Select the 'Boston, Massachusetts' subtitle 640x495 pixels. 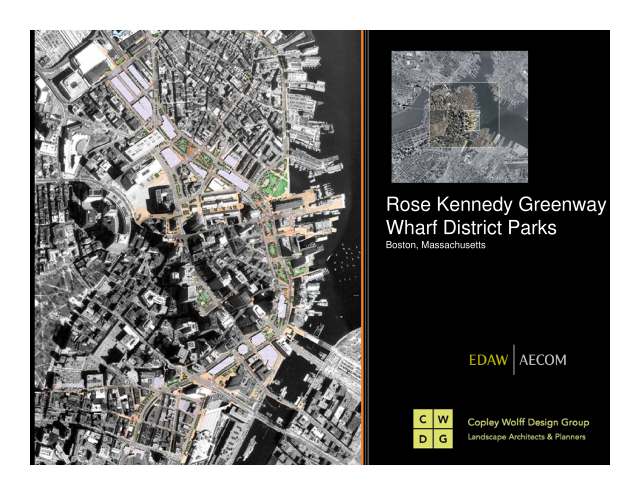pyautogui.click(x=436, y=245)
